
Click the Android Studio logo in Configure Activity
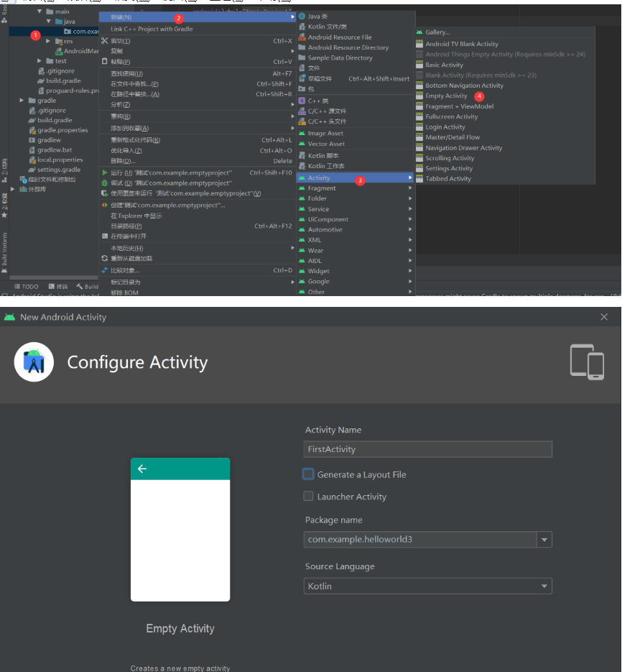pos(34,362)
